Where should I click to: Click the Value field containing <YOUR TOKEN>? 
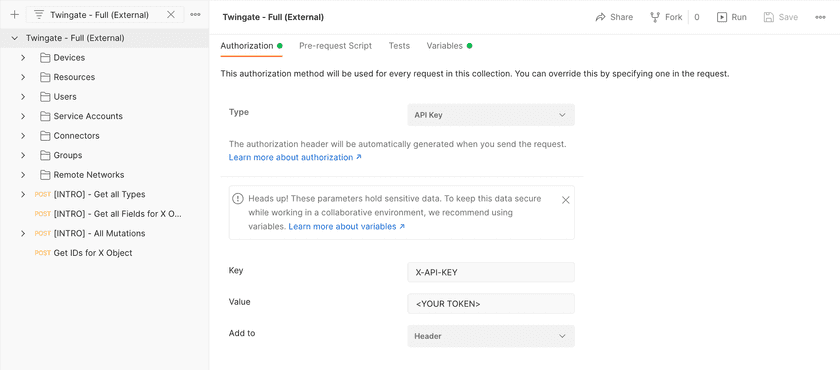pos(491,304)
